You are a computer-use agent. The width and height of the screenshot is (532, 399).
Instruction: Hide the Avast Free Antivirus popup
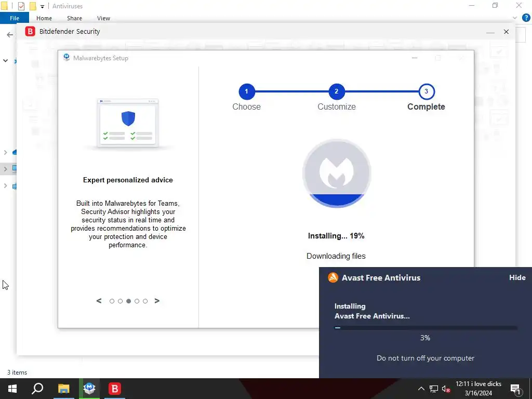click(517, 277)
